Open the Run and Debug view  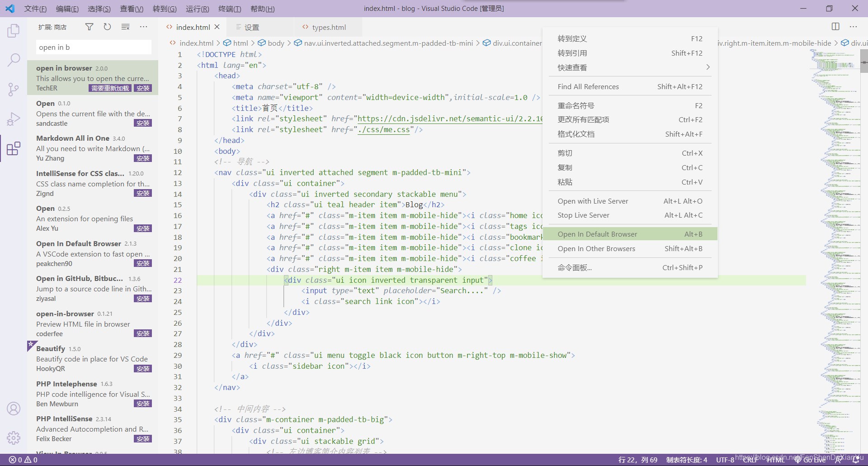(x=14, y=119)
